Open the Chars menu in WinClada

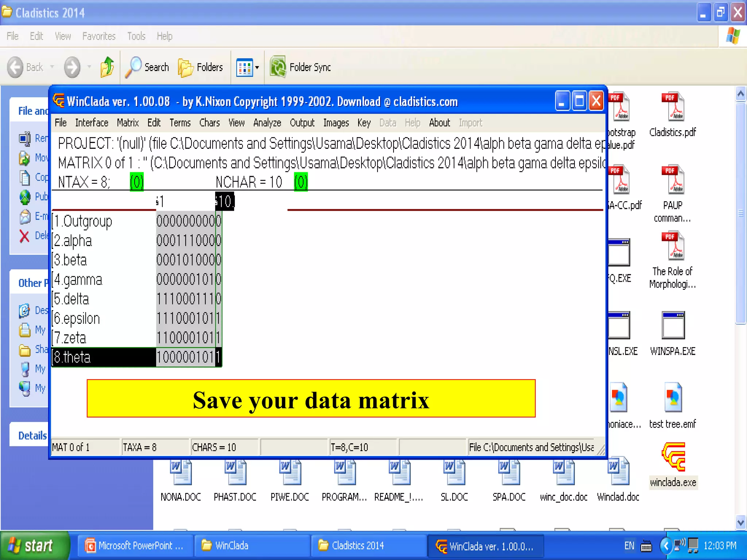coord(209,123)
